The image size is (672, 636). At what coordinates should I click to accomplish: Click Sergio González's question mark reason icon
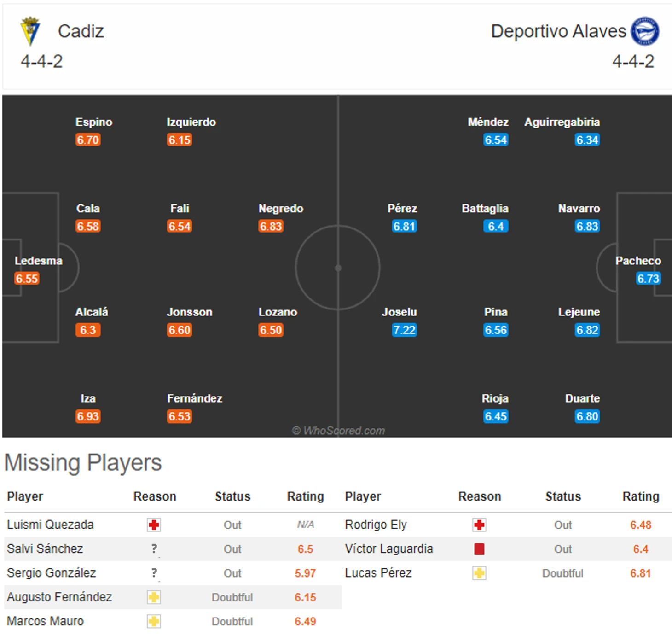click(x=154, y=573)
